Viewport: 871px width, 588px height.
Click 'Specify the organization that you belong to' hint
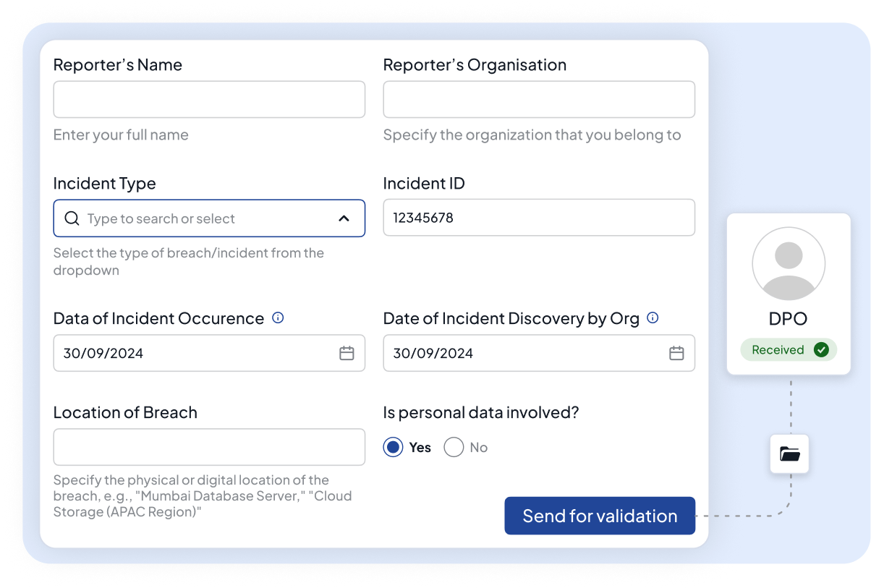coord(532,135)
